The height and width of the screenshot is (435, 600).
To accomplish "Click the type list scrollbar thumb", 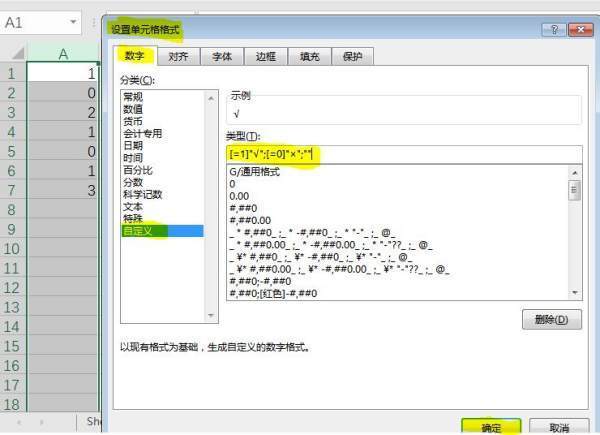I will pyautogui.click(x=575, y=190).
